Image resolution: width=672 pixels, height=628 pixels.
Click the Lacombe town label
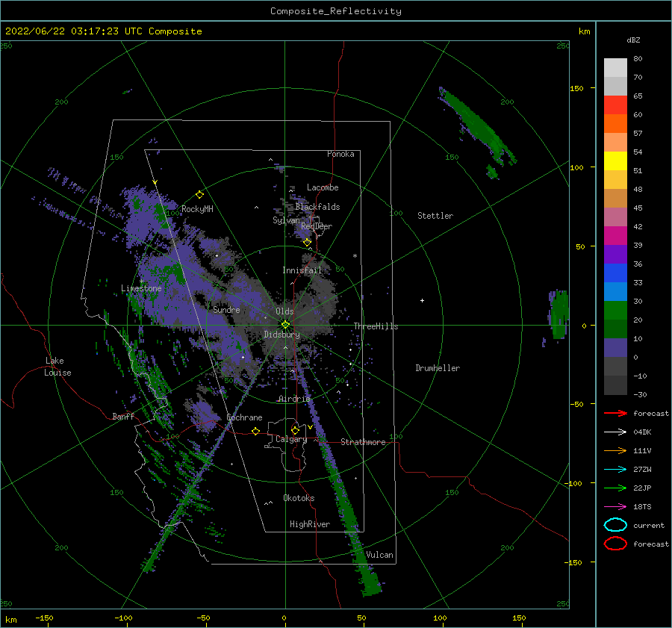click(x=323, y=187)
